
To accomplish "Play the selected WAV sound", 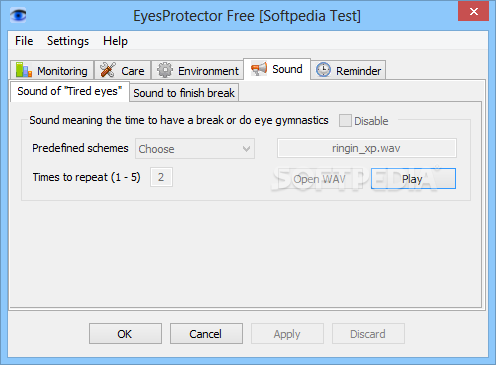I will coord(413,179).
